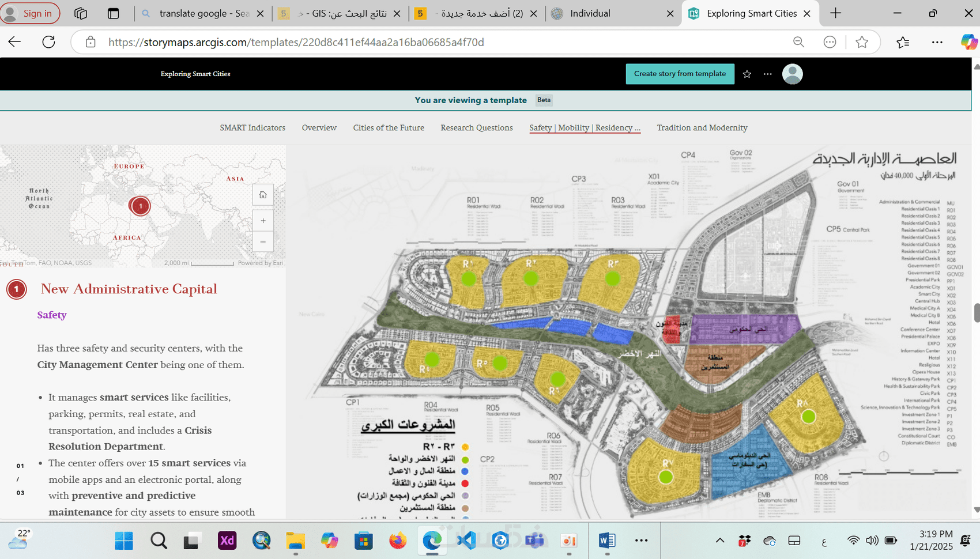The image size is (980, 559).
Task: Refresh the current browser page
Action: (49, 41)
